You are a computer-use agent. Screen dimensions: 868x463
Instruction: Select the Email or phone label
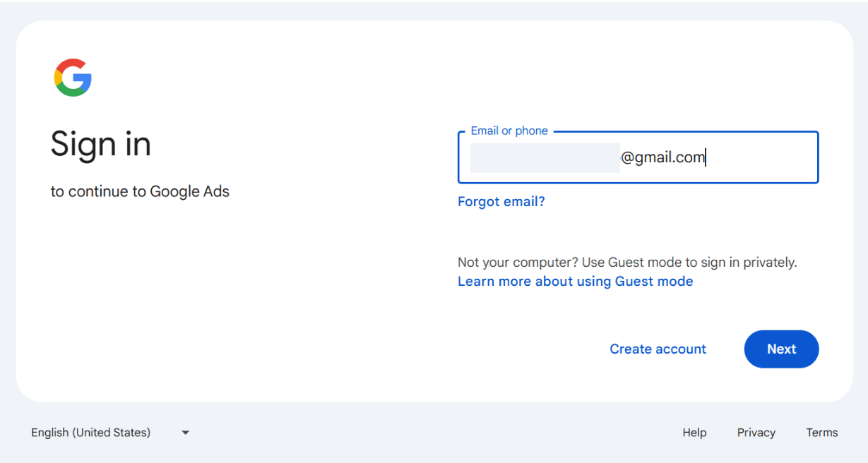point(509,131)
